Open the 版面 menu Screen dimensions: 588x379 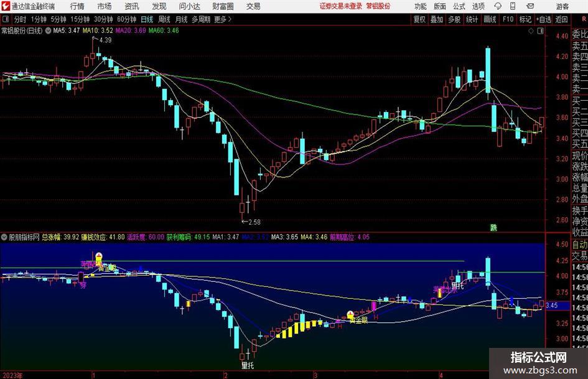[440, 6]
